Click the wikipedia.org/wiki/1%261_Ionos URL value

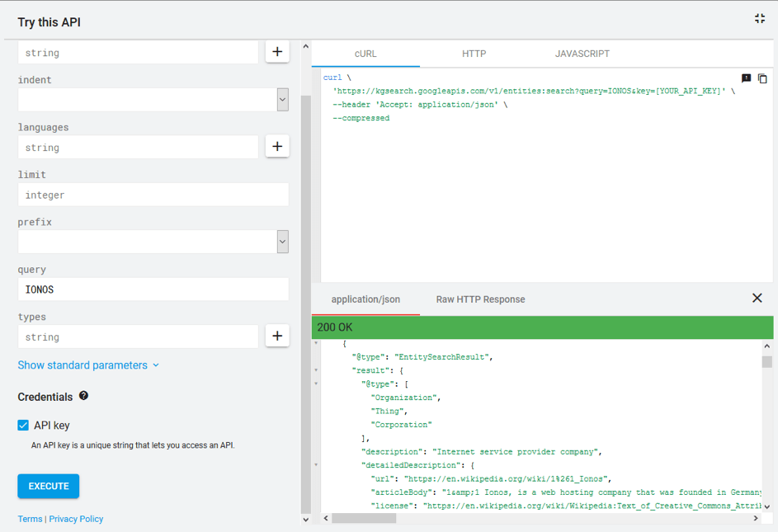click(506, 478)
